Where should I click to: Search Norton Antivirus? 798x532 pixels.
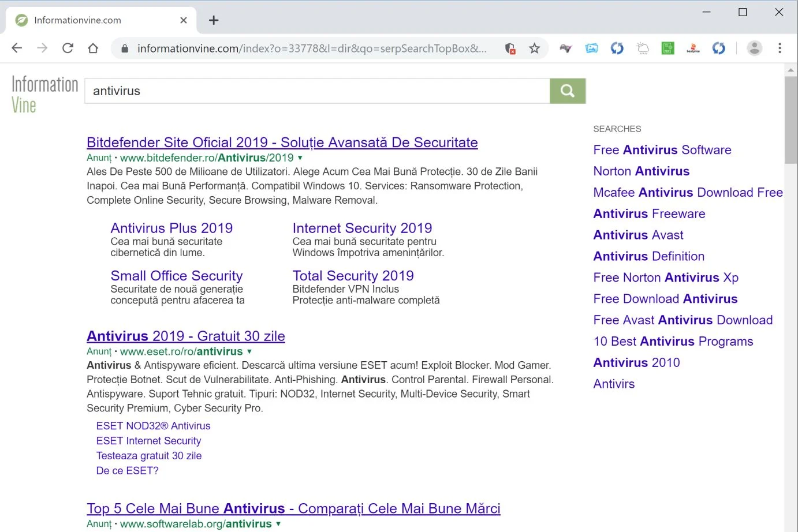pyautogui.click(x=642, y=171)
